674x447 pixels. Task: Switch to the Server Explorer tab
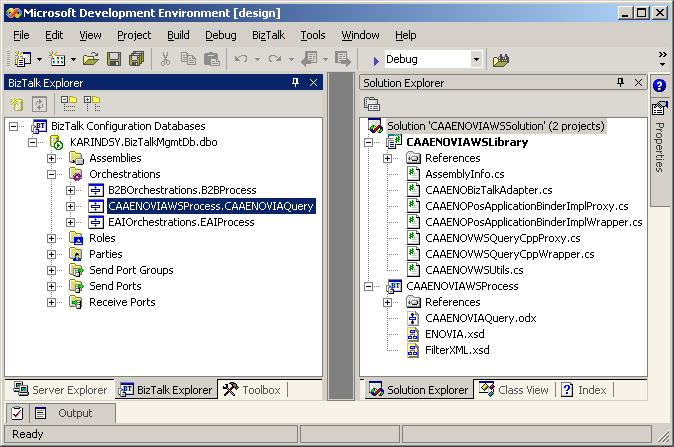(60, 389)
